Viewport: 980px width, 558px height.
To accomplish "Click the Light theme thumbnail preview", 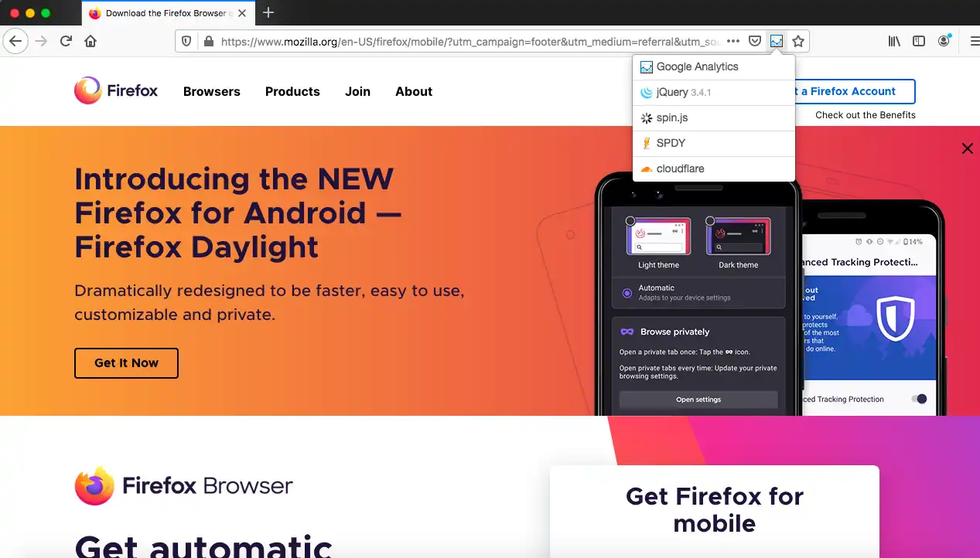I will (x=658, y=236).
